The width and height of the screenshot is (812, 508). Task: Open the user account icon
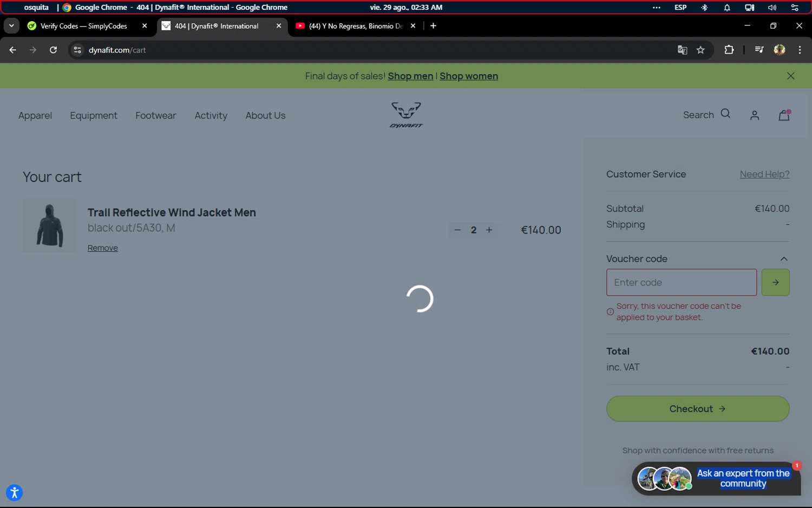[x=755, y=115]
